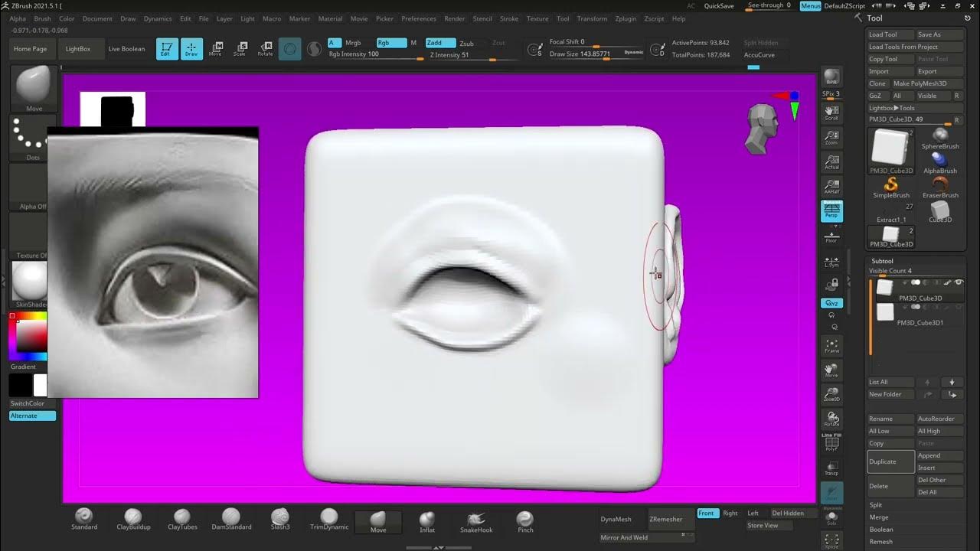Select the ClayTubes brush

pyautogui.click(x=182, y=519)
